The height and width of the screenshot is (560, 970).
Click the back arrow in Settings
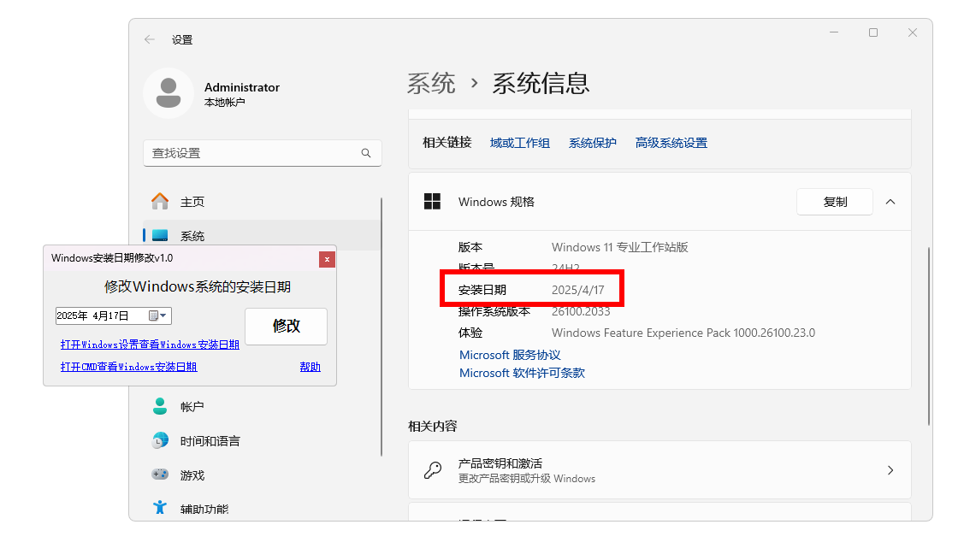(x=149, y=39)
